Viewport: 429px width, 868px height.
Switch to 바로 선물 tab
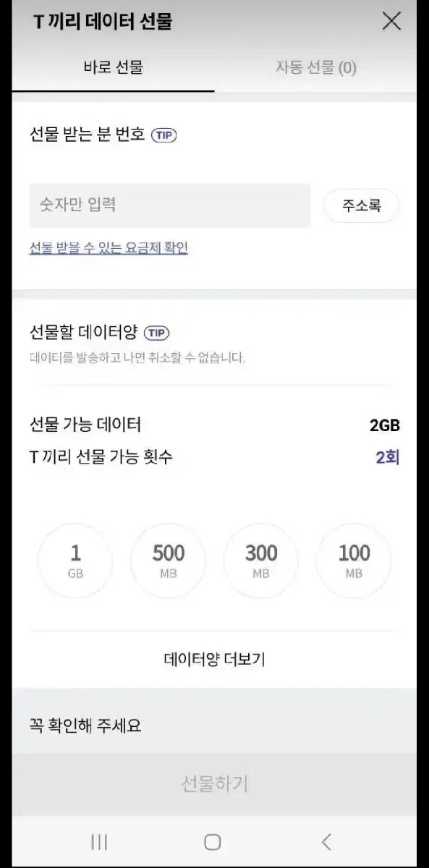(x=114, y=68)
